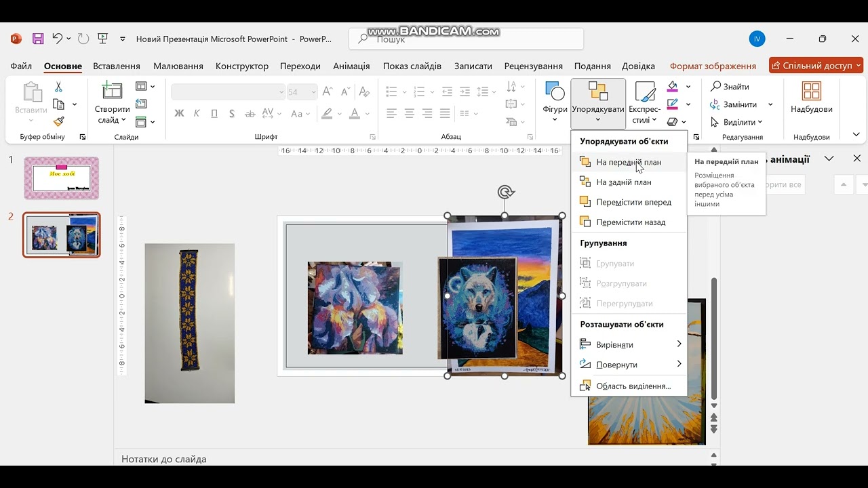This screenshot has height=488, width=868.
Task: Click the Shape effects icon
Action: click(x=672, y=122)
